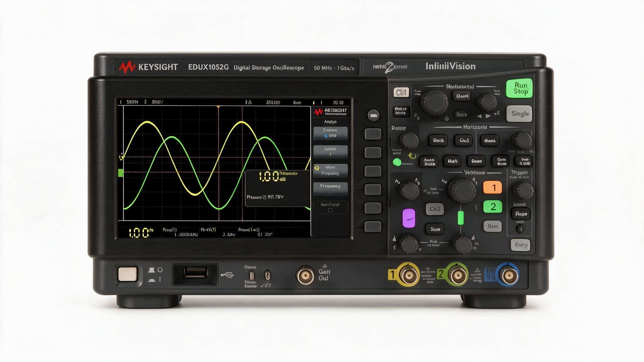
Task: Open the first on-screen softkey label under Analys
Action: [330, 133]
